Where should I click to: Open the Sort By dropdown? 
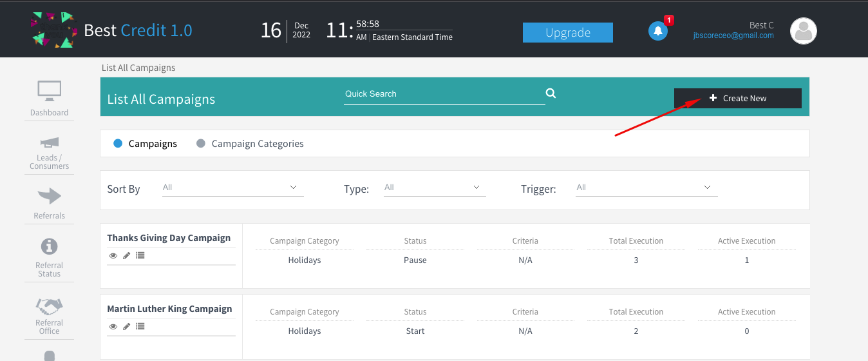click(232, 188)
